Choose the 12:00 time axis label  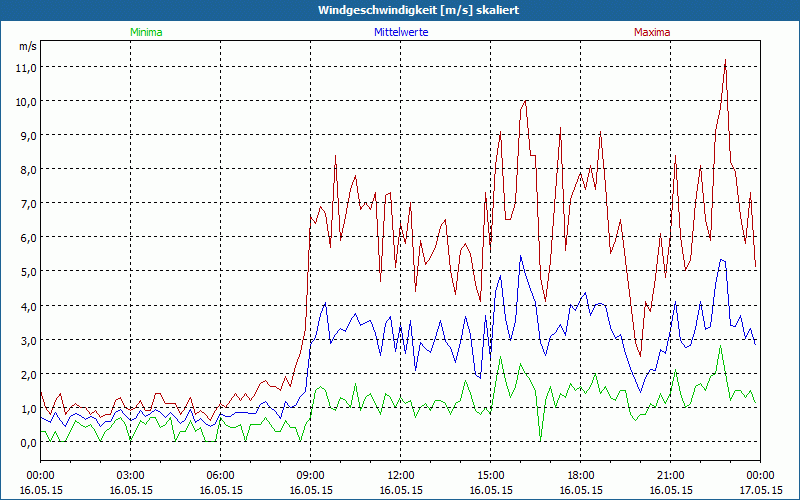point(400,475)
